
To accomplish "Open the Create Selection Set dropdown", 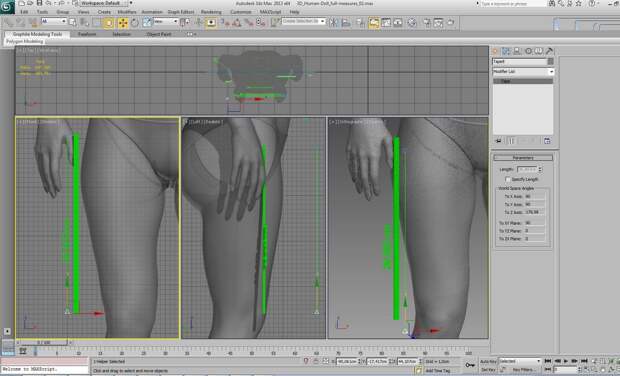I will point(304,21).
